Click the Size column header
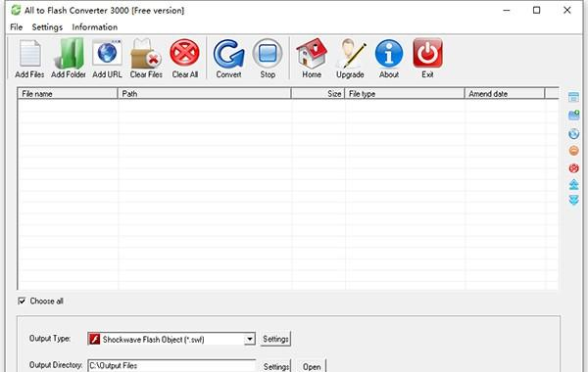Screen dimensions: 588x372 (318, 94)
